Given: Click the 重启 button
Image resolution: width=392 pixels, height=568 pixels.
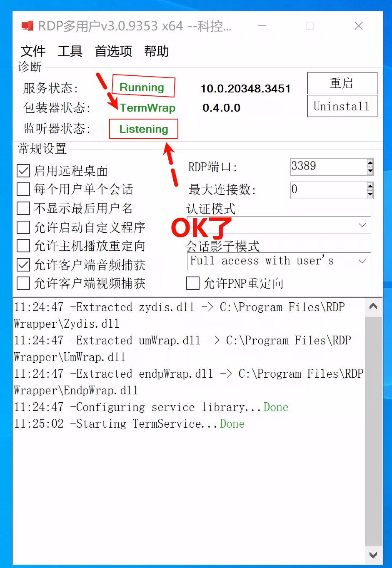Looking at the screenshot, I should (x=342, y=83).
